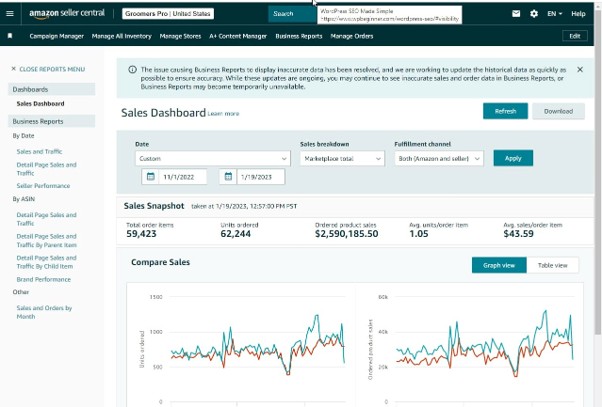Screen dimensions: 602x407
Task: Go to Manage Orders menu item
Action: pos(352,36)
